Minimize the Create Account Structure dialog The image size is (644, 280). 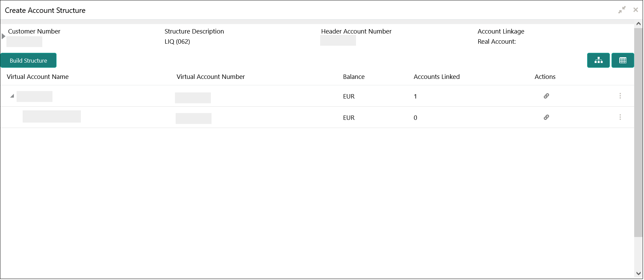(x=622, y=10)
